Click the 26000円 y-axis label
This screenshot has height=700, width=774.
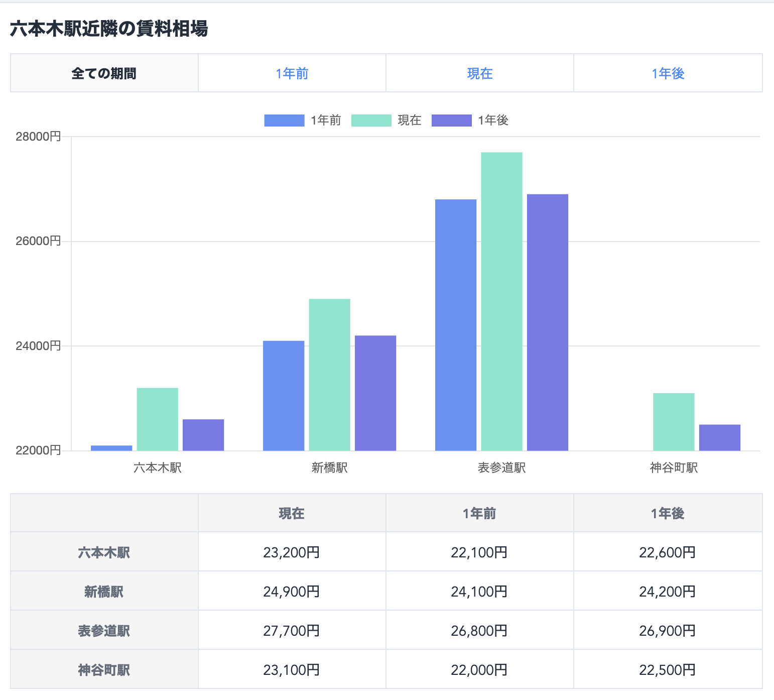[38, 241]
